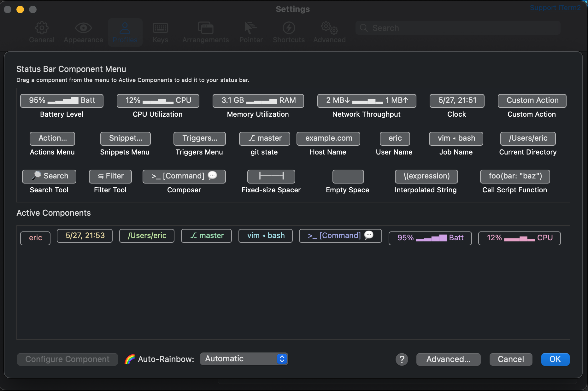This screenshot has width=588, height=391.
Task: Select the Battery Level component in the menu
Action: 62,101
